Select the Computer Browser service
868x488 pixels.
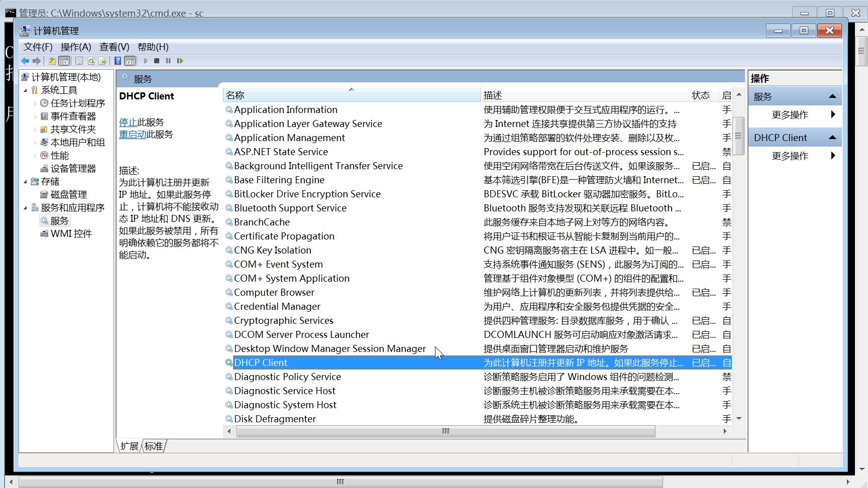[x=274, y=292]
